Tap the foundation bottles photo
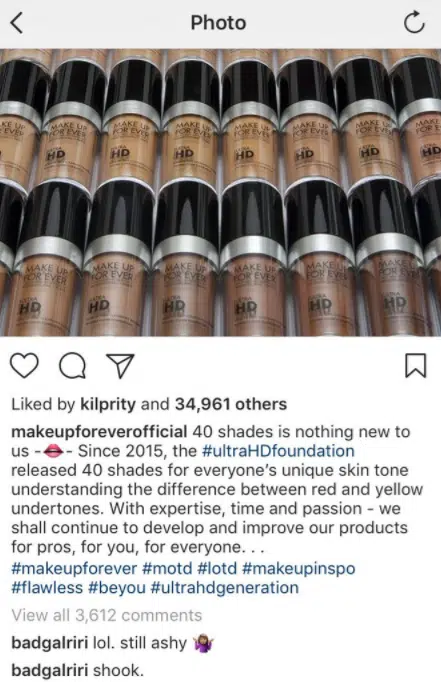 (220, 192)
